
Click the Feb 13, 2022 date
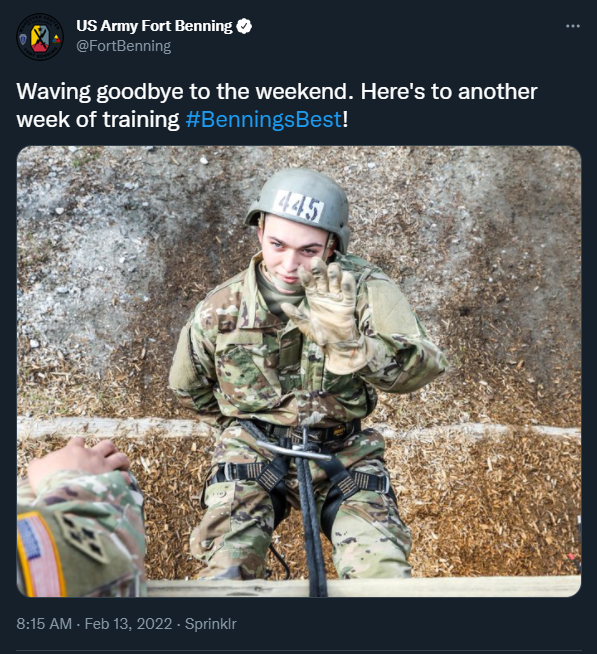pyautogui.click(x=128, y=624)
